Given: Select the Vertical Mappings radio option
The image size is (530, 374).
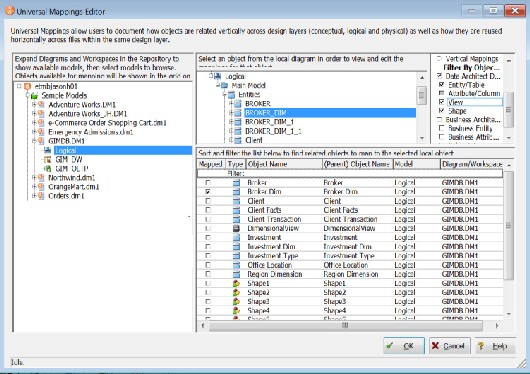Looking at the screenshot, I should coord(439,59).
